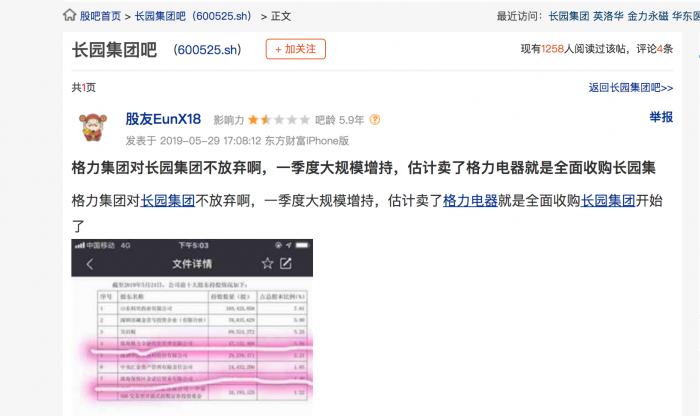This screenshot has height=416, width=700.
Task: Open user profile 股友EunX18
Action: 163,119
